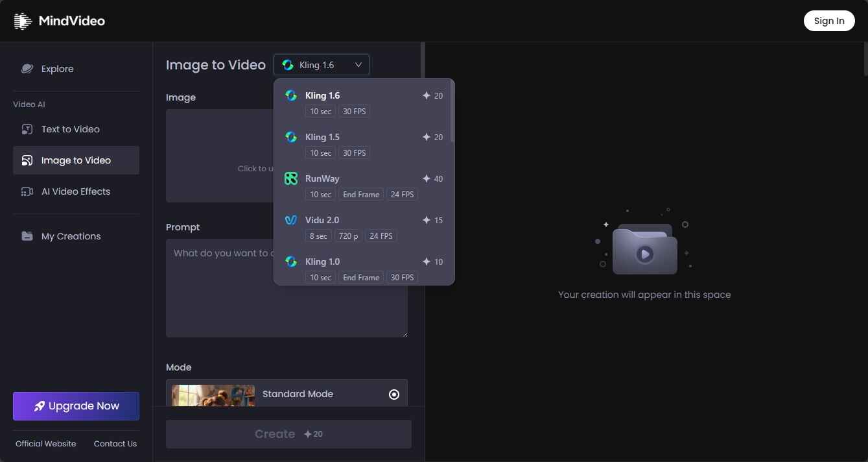Click the rocket icon on Upgrade Now

[x=40, y=406]
